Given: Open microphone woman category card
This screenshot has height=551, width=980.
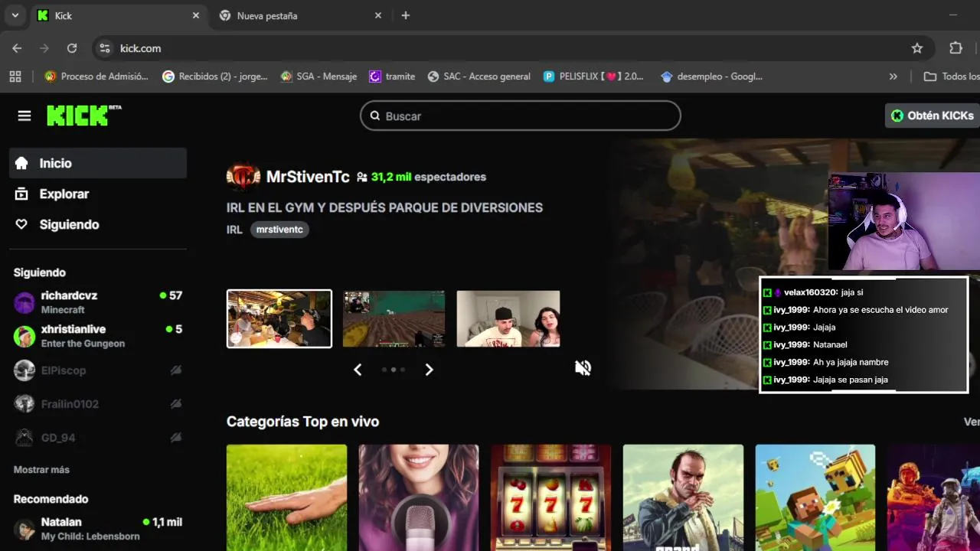Looking at the screenshot, I should (x=419, y=497).
